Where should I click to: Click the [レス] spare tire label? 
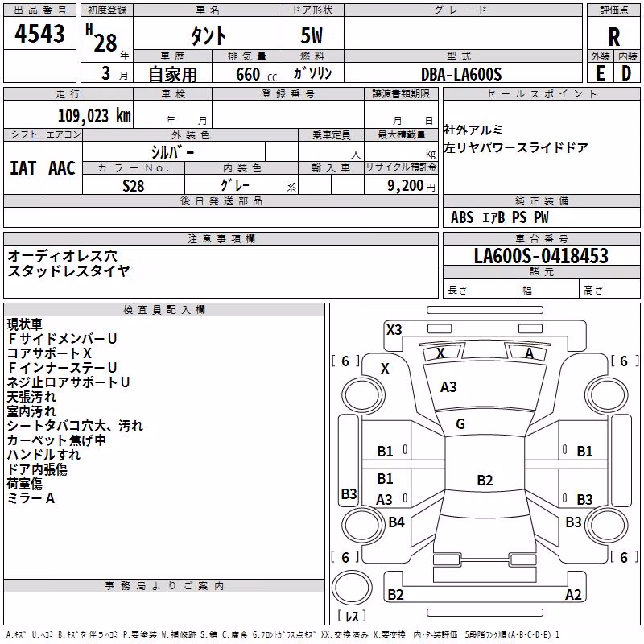click(352, 616)
